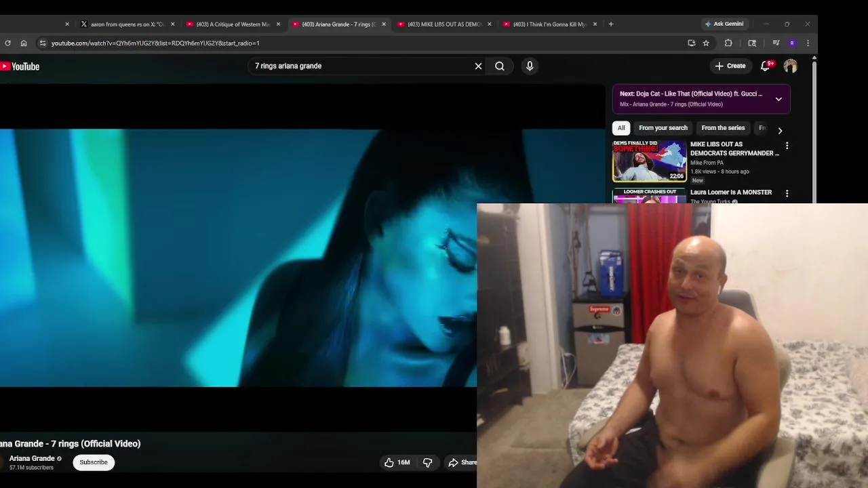868x488 pixels.
Task: Open the Chrome three-dot menu
Action: [808, 43]
